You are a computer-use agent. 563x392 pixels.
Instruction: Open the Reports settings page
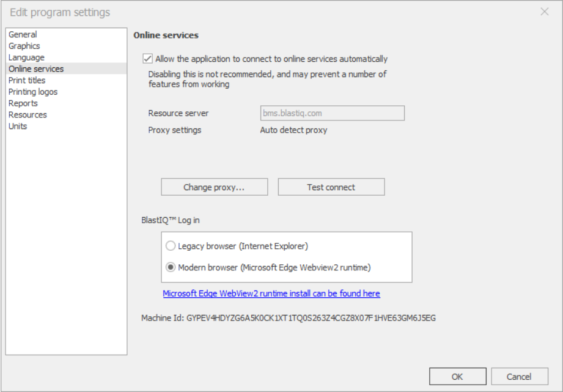[23, 103]
